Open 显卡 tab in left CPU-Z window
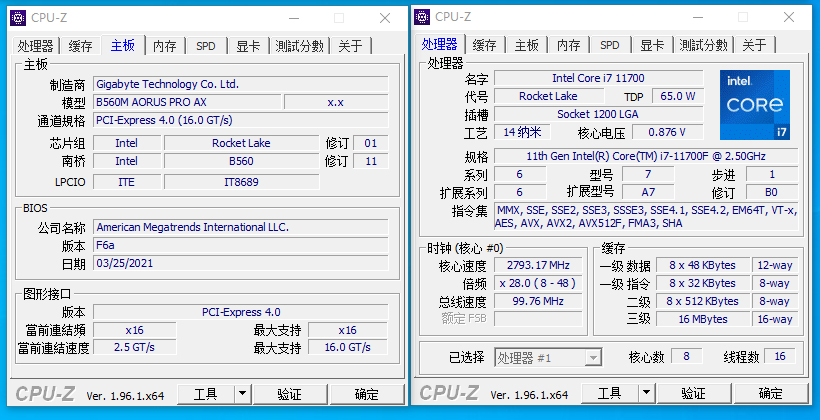Image resolution: width=820 pixels, height=420 pixels. [x=248, y=46]
